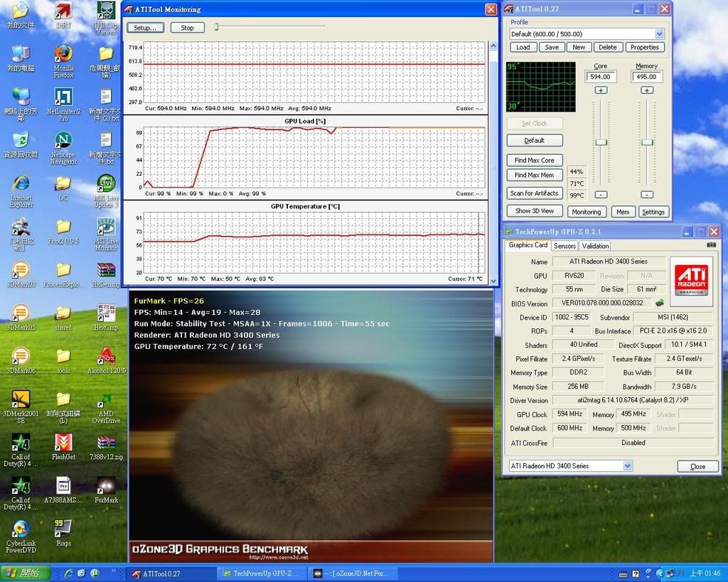This screenshot has width=728, height=582.
Task: Click the BIOS save chip icon in GPU-Z
Action: coord(659,303)
